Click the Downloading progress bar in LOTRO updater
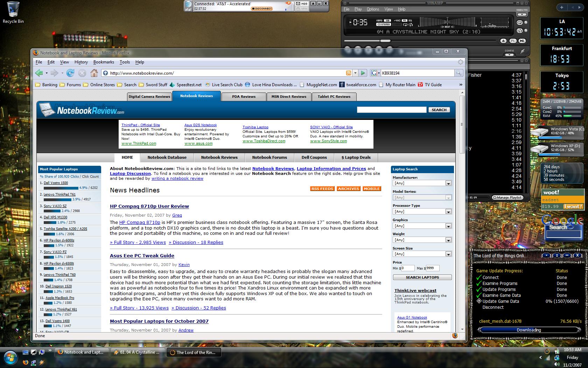Viewport: 588px width, 368px height. tap(529, 330)
